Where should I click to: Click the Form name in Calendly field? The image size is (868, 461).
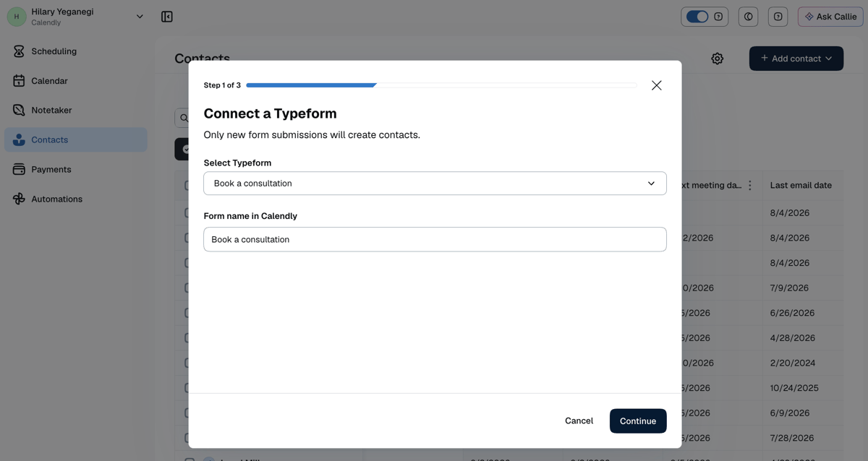click(435, 239)
